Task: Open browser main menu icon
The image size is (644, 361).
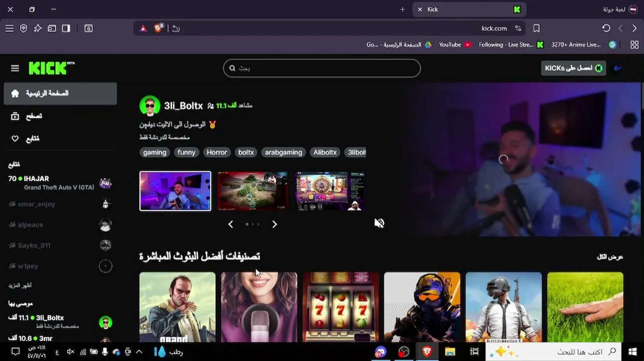Action: (10, 29)
